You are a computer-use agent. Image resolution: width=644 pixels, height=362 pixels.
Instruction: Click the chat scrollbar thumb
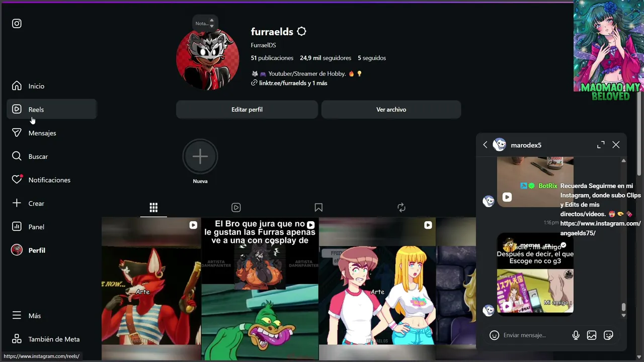[624, 307]
